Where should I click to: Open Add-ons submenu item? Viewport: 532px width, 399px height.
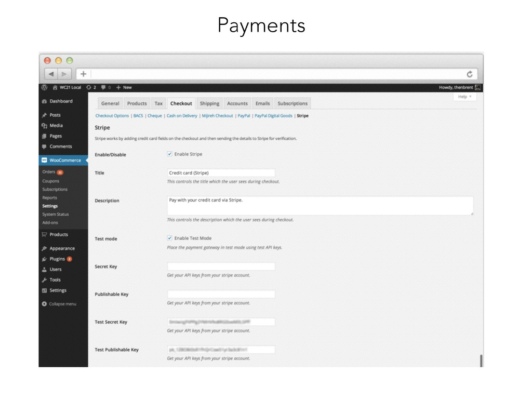click(50, 222)
